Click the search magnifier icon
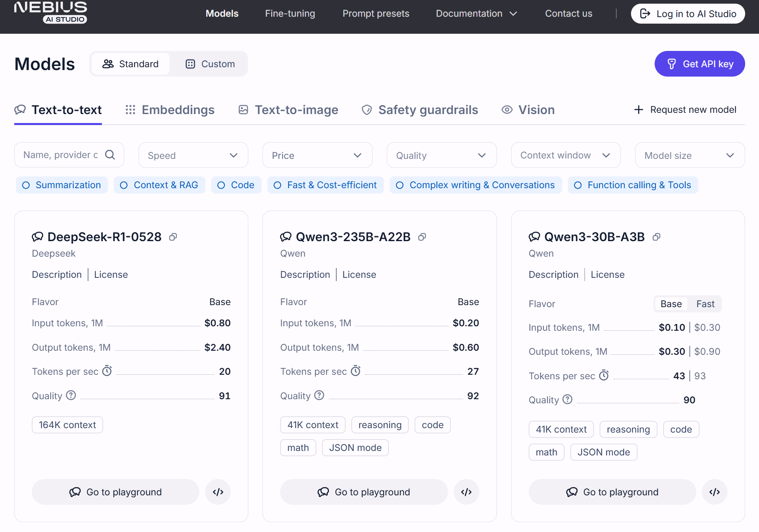This screenshot has width=759, height=532. click(110, 155)
